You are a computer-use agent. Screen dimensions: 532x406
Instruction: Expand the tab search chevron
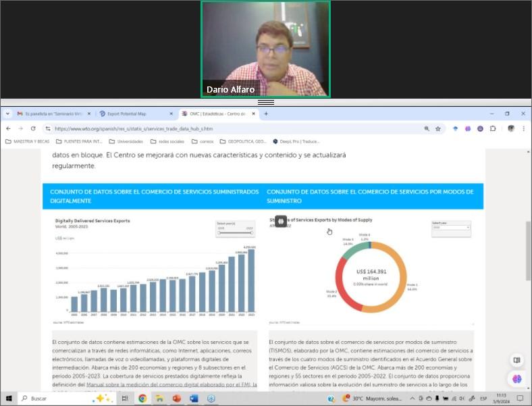pyautogui.click(x=7, y=113)
